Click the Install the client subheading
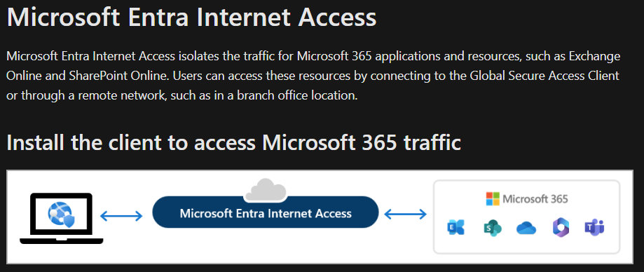 click(x=233, y=142)
